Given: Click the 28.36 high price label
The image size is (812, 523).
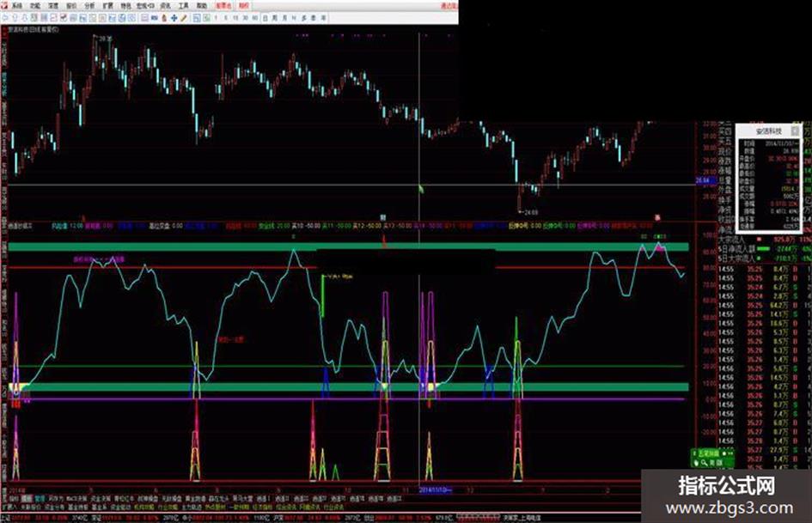Looking at the screenshot, I should coord(106,39).
